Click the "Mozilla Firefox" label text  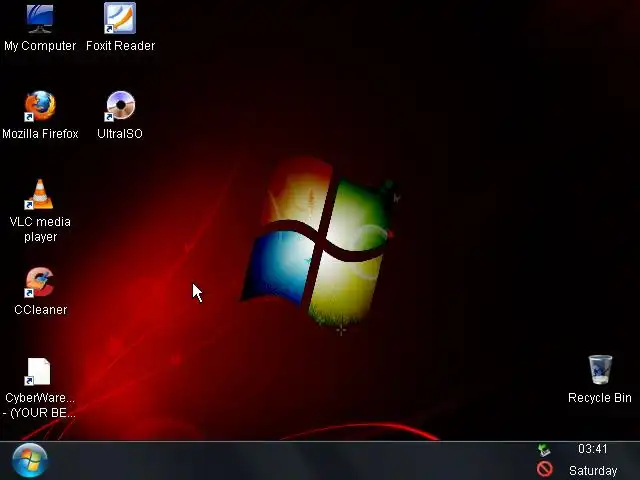pos(40,134)
